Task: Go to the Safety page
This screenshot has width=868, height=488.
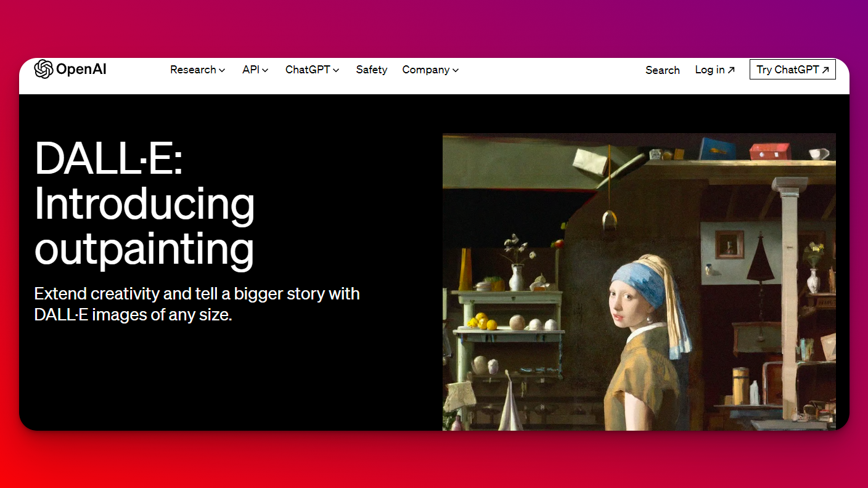Action: [372, 70]
